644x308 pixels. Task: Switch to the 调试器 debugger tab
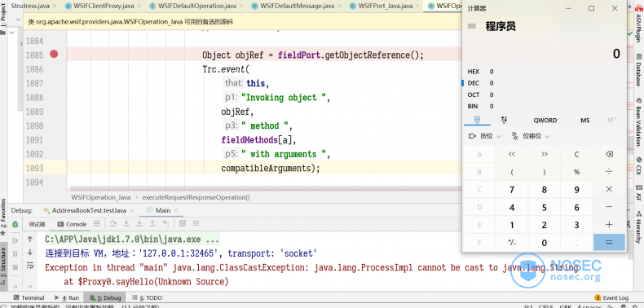point(37,224)
